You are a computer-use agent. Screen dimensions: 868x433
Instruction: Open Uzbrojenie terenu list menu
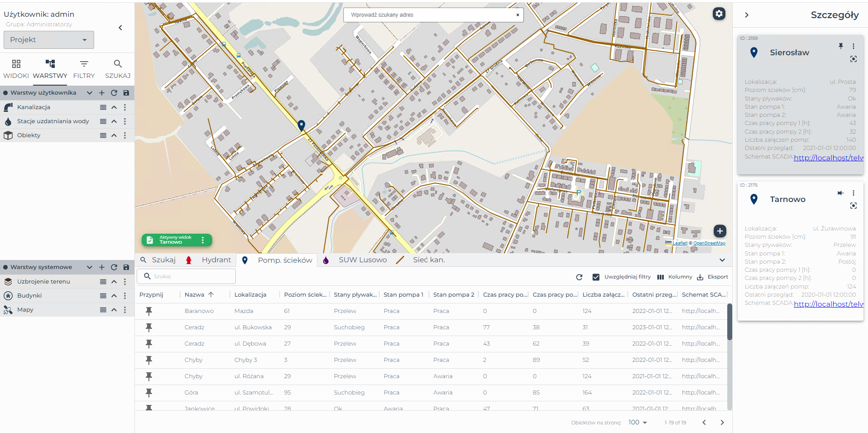[103, 282]
